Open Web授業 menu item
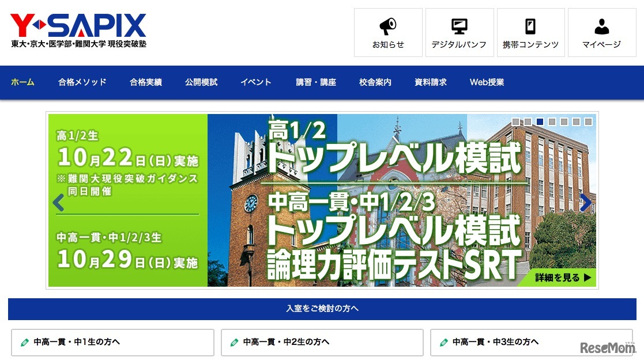This screenshot has height=361, width=644. point(487,82)
